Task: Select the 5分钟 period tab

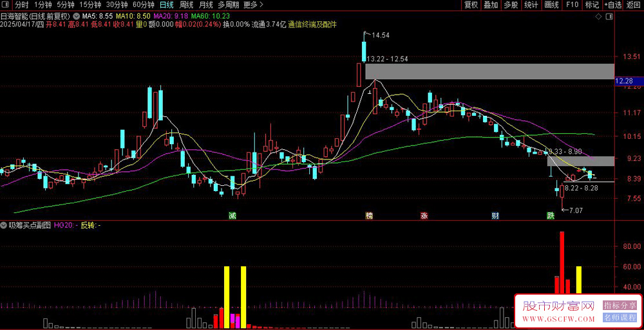Action: click(x=66, y=5)
